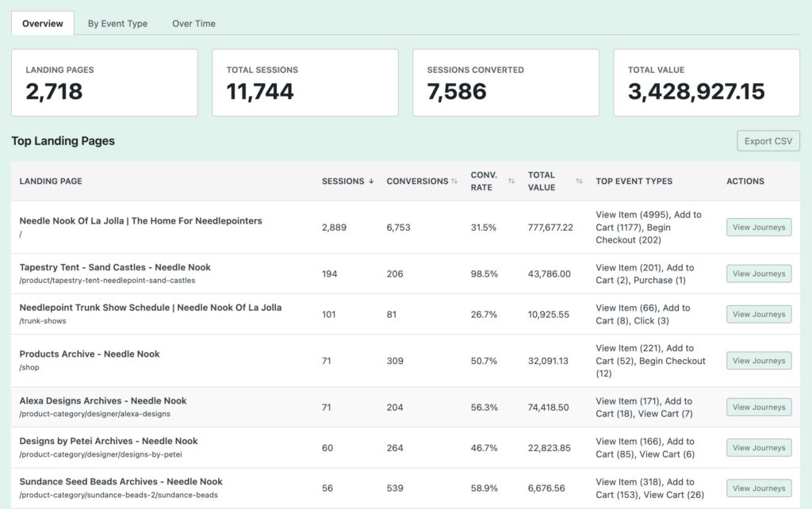Click the /shop path text

(x=29, y=368)
